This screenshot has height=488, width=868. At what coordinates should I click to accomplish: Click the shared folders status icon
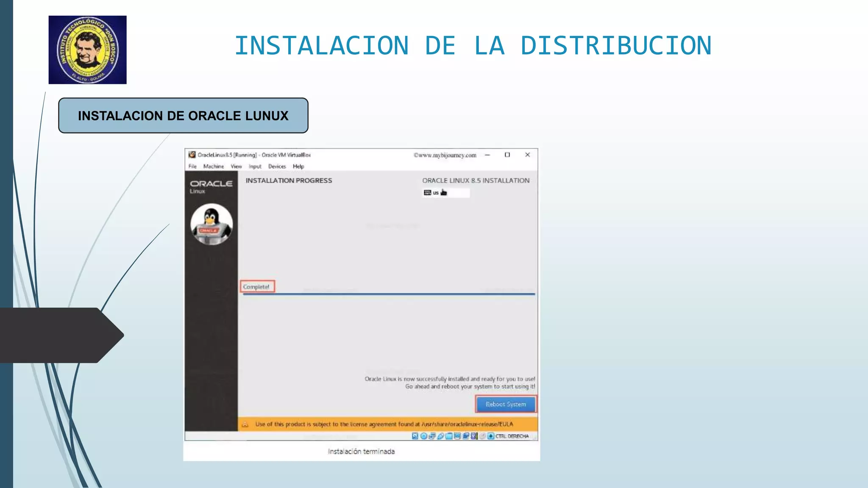pyautogui.click(x=449, y=436)
